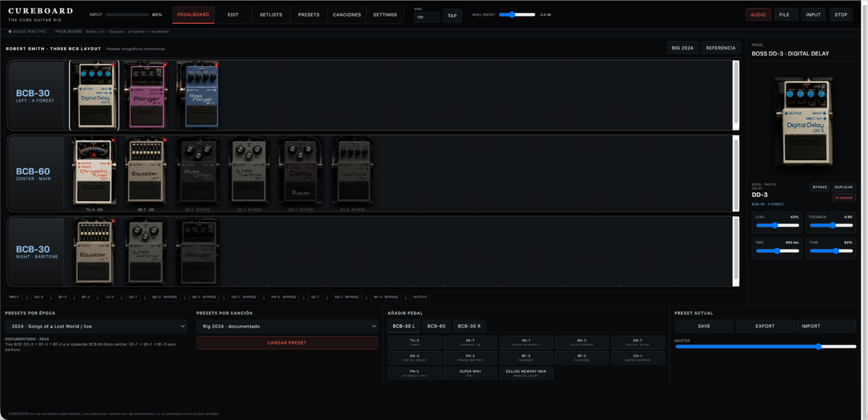
Task: Click the STOP button in the top bar
Action: [x=841, y=15]
